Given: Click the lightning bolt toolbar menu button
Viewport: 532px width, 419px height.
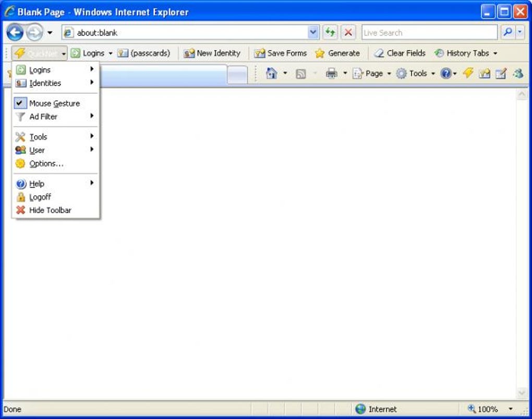Looking at the screenshot, I should 39,53.
